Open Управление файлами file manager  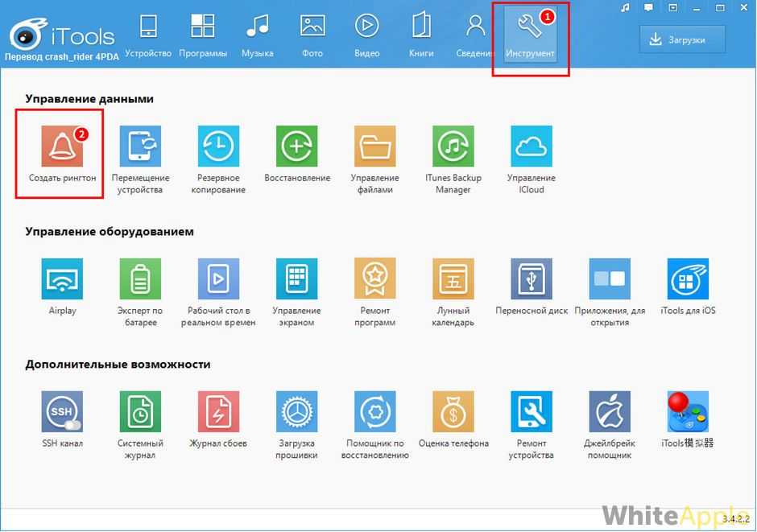coord(374,146)
